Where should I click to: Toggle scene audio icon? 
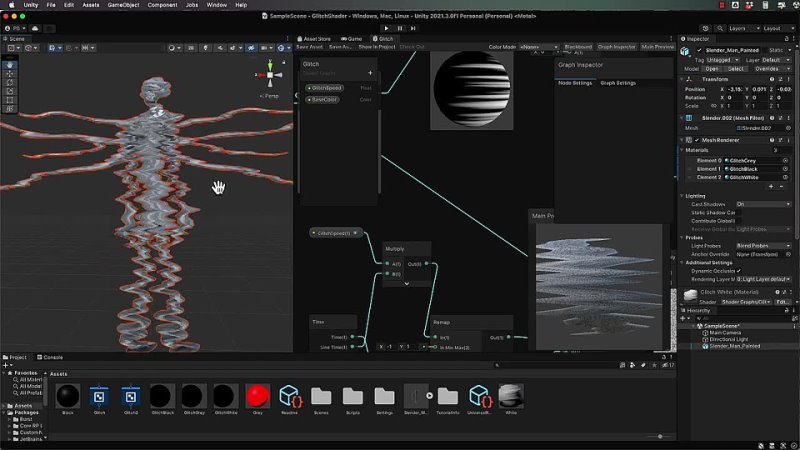tap(220, 47)
